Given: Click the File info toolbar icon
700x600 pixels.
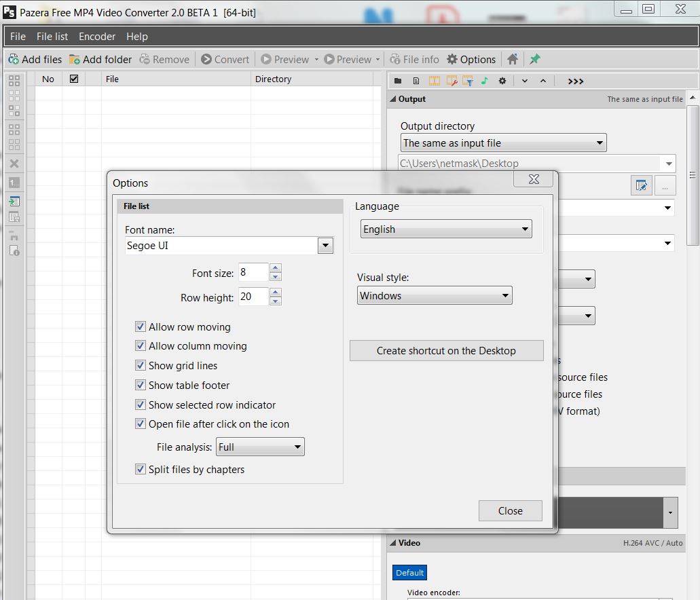Looking at the screenshot, I should pos(395,59).
